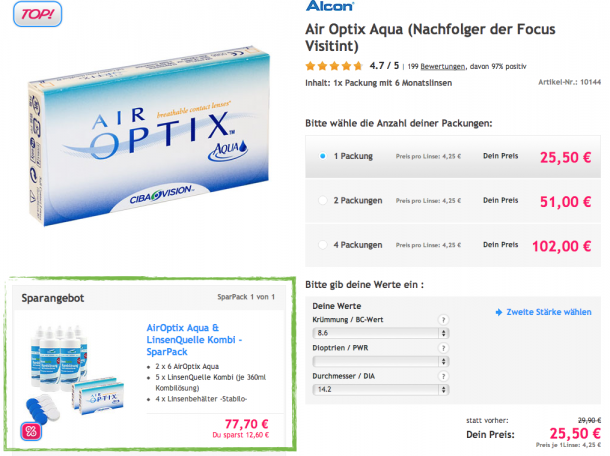Click the pink percent discount icon
The image size is (610, 456).
tap(31, 431)
